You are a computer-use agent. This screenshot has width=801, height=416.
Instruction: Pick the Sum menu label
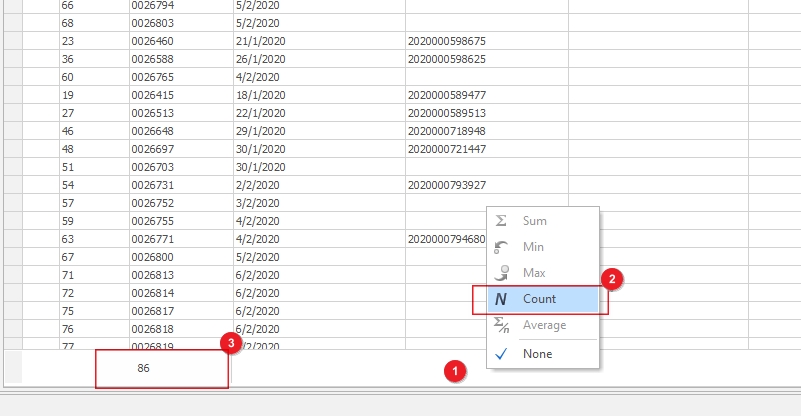coord(535,220)
